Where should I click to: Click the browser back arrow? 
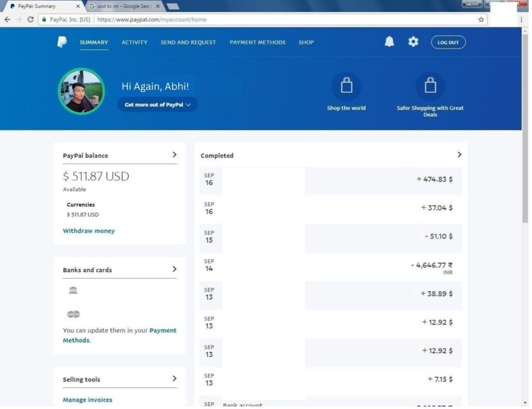(7, 20)
